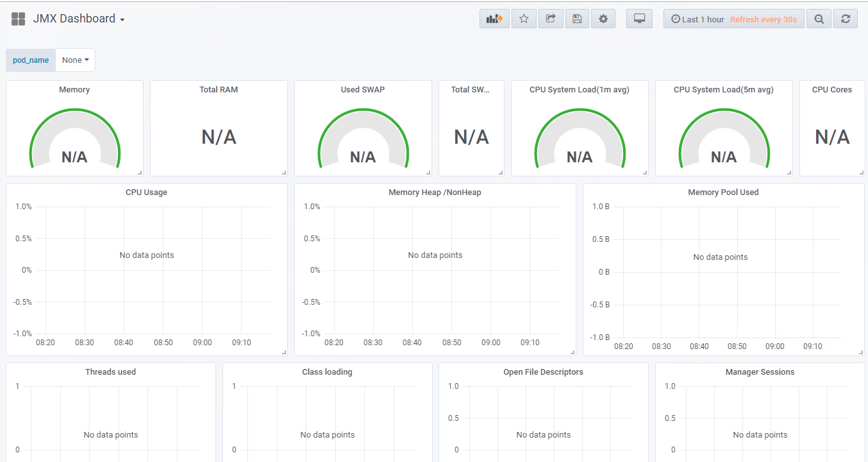Image resolution: width=868 pixels, height=462 pixels.
Task: Star this dashboard as favorite
Action: pos(524,19)
